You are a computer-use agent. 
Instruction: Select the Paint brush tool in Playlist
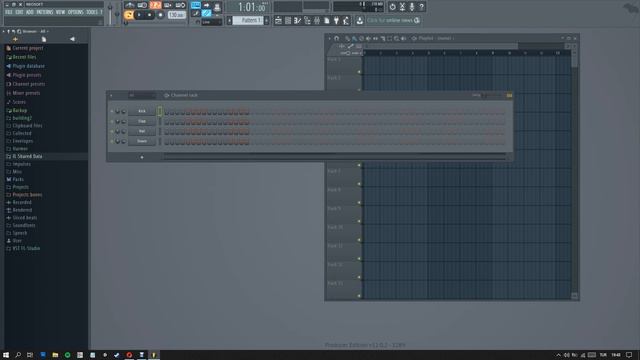pyautogui.click(x=354, y=38)
